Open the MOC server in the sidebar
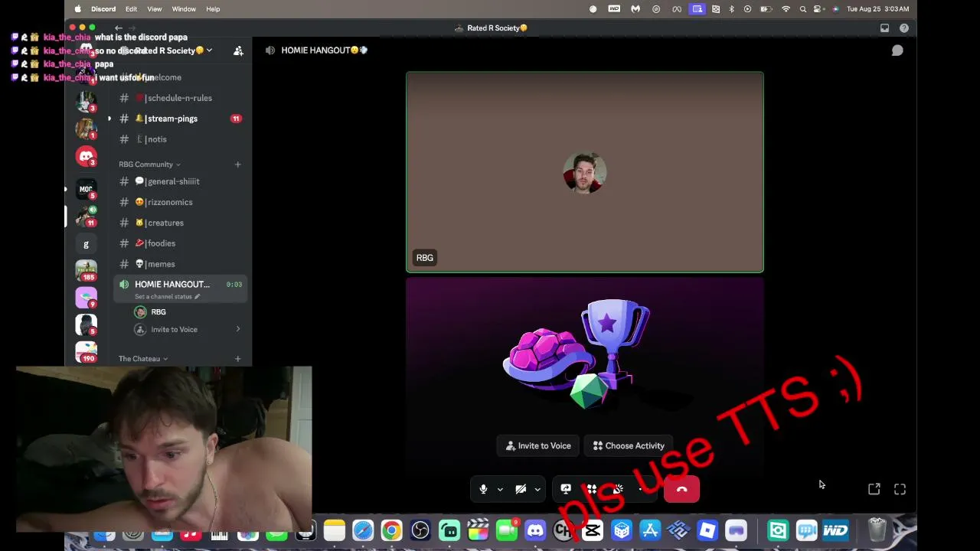The height and width of the screenshot is (551, 980). [x=86, y=189]
